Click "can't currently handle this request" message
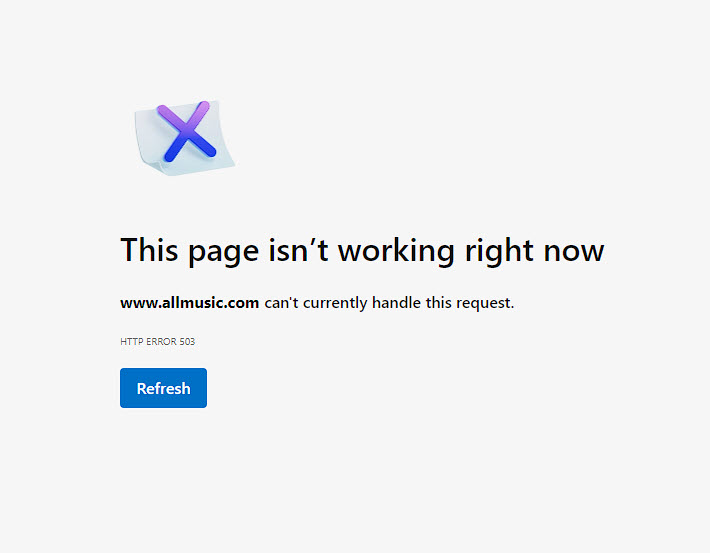The height and width of the screenshot is (553, 710). point(389,303)
